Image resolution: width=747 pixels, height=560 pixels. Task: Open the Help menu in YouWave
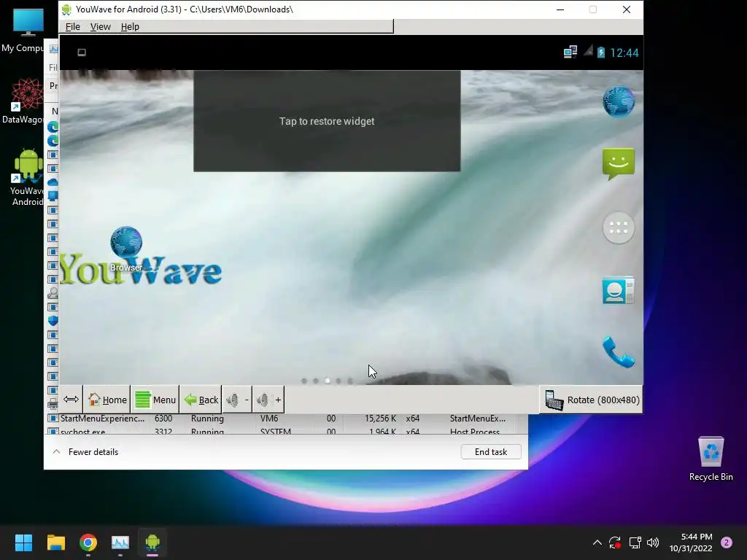(x=130, y=27)
